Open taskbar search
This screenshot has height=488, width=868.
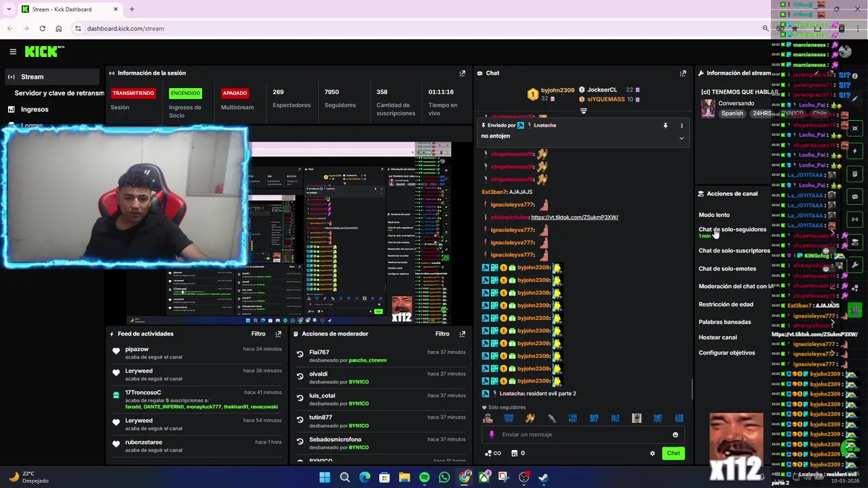(344, 477)
